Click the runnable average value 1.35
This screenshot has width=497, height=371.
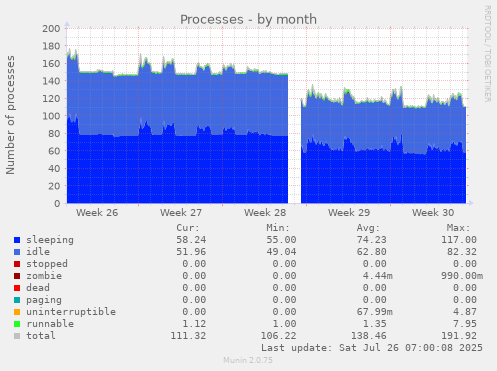(x=374, y=324)
